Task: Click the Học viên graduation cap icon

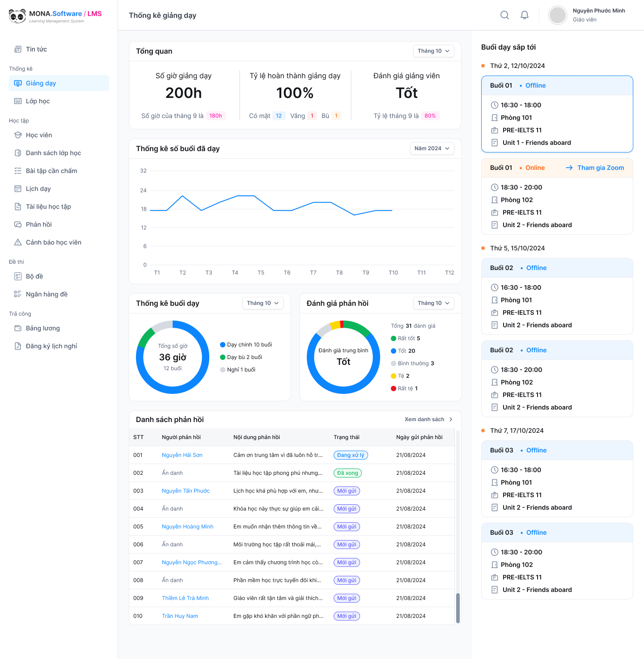Action: (18, 135)
